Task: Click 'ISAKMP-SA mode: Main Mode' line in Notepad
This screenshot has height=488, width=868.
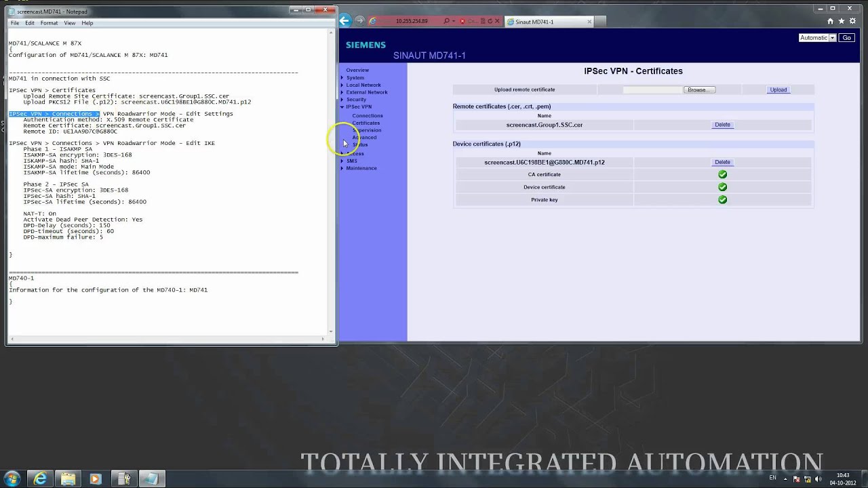Action: pos(68,167)
